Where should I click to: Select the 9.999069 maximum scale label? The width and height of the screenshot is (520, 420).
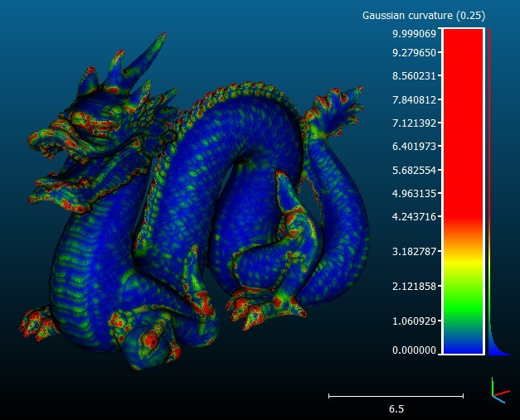click(x=414, y=33)
